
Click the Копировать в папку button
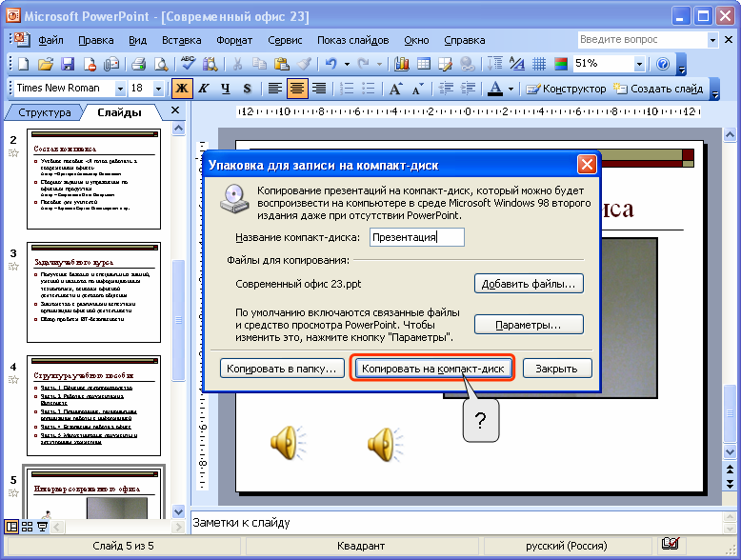[282, 369]
